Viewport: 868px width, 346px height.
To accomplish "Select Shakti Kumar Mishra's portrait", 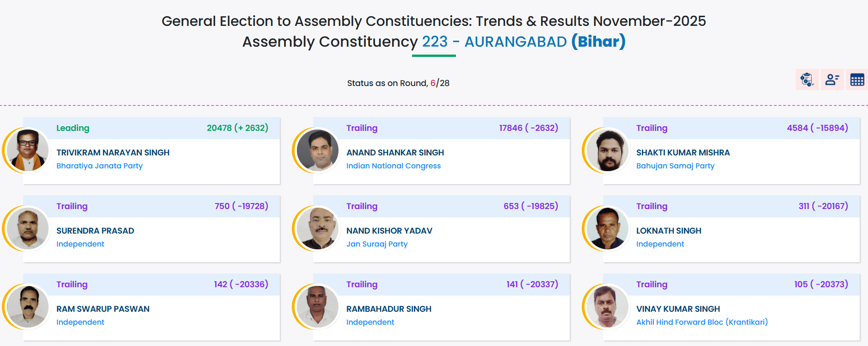I will click(608, 150).
